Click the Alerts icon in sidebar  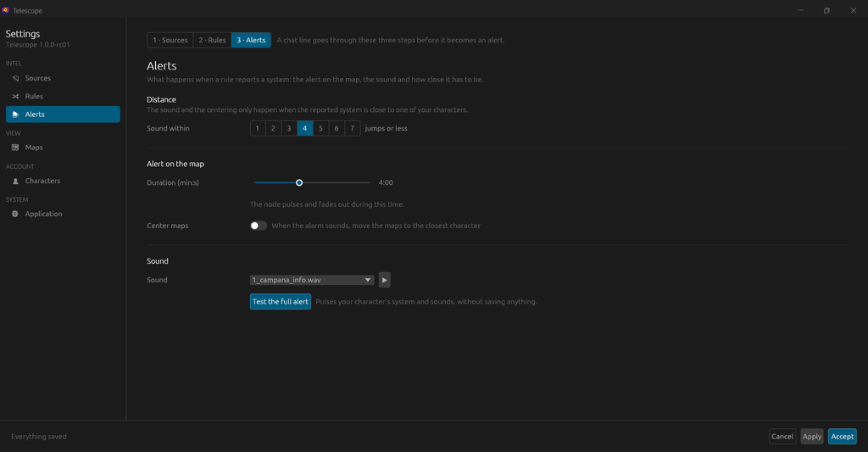point(15,114)
